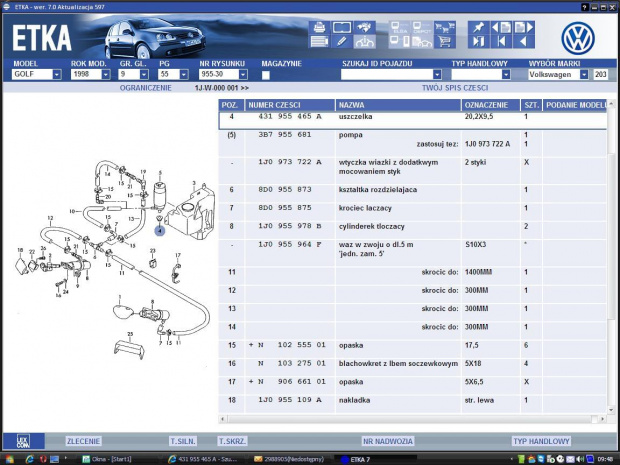Expand the GR. GL. dropdown showing 9
The width and height of the screenshot is (620, 465).
(144, 74)
